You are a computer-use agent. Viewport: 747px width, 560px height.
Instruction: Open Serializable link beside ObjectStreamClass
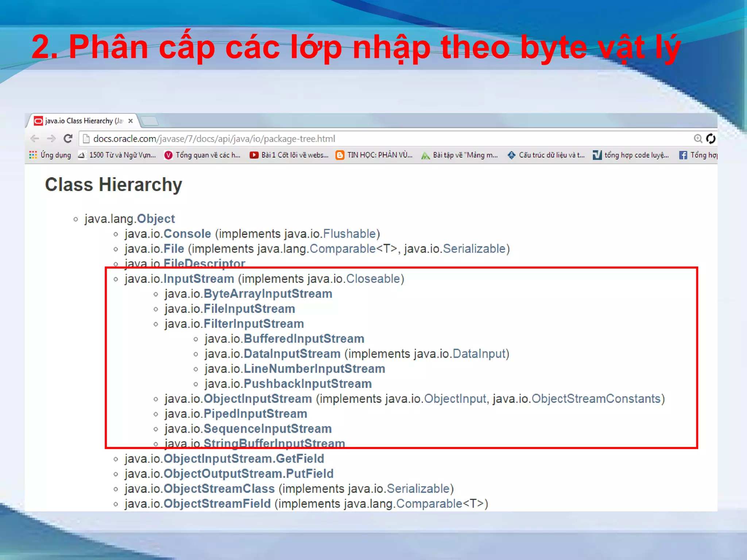(418, 489)
